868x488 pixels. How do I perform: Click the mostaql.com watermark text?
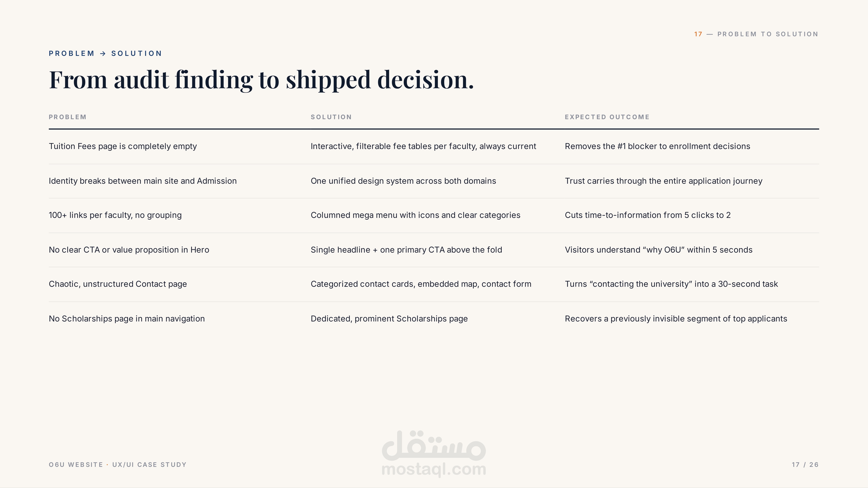pos(434,469)
